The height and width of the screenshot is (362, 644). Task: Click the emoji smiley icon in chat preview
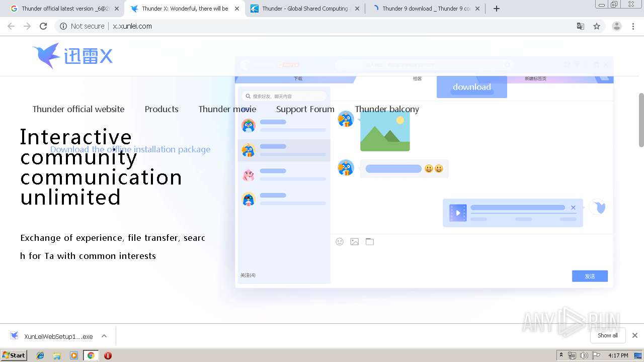[340, 242]
